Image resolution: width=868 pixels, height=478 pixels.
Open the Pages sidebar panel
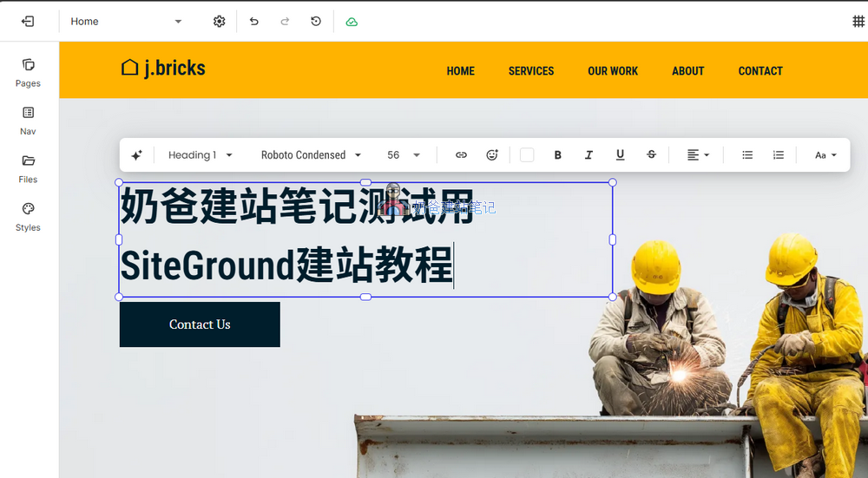click(x=29, y=73)
